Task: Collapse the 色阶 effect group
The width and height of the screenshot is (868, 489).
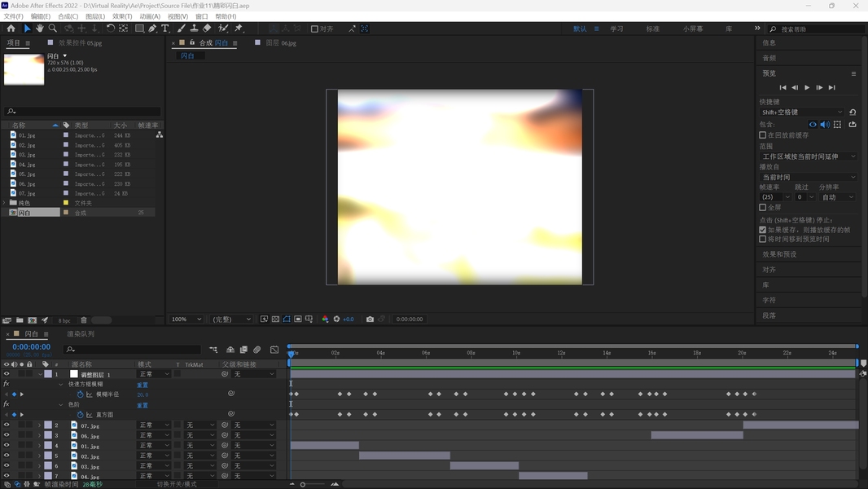Action: tap(61, 405)
